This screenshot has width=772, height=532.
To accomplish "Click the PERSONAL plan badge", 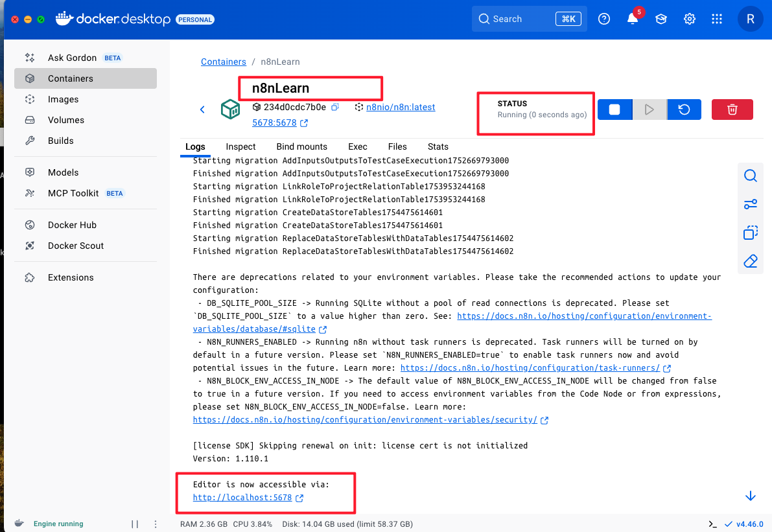I will [x=195, y=19].
